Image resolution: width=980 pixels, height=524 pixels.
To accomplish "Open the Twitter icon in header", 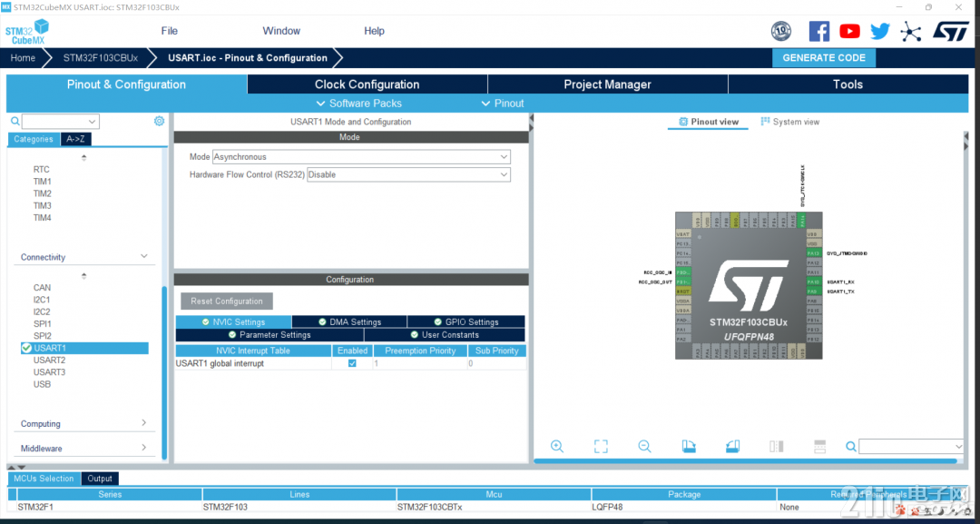I will [x=880, y=31].
